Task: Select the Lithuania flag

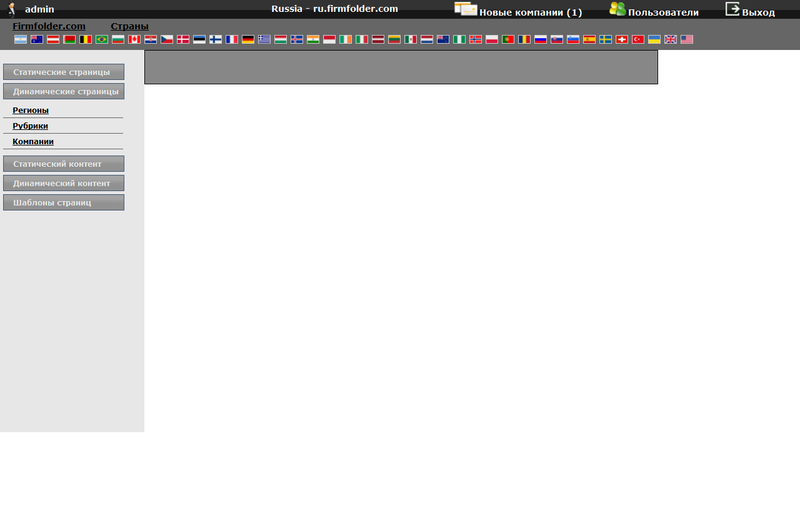Action: tap(394, 39)
